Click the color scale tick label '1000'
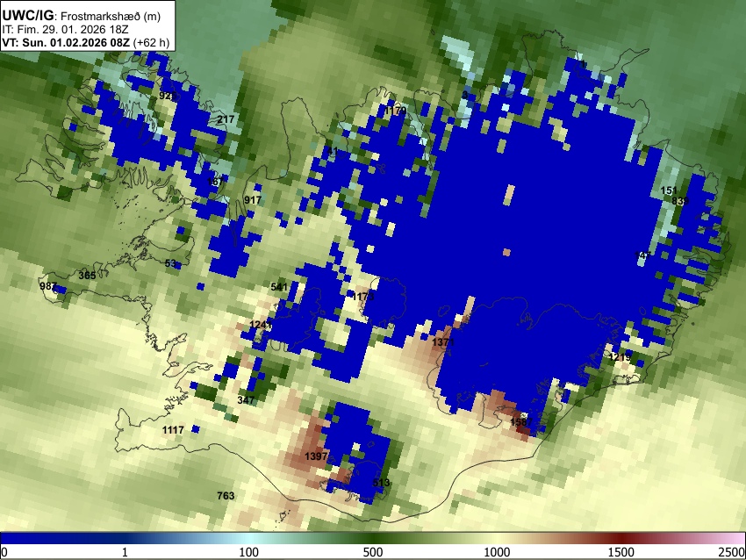Screen dimensions: 746x560 497,552
